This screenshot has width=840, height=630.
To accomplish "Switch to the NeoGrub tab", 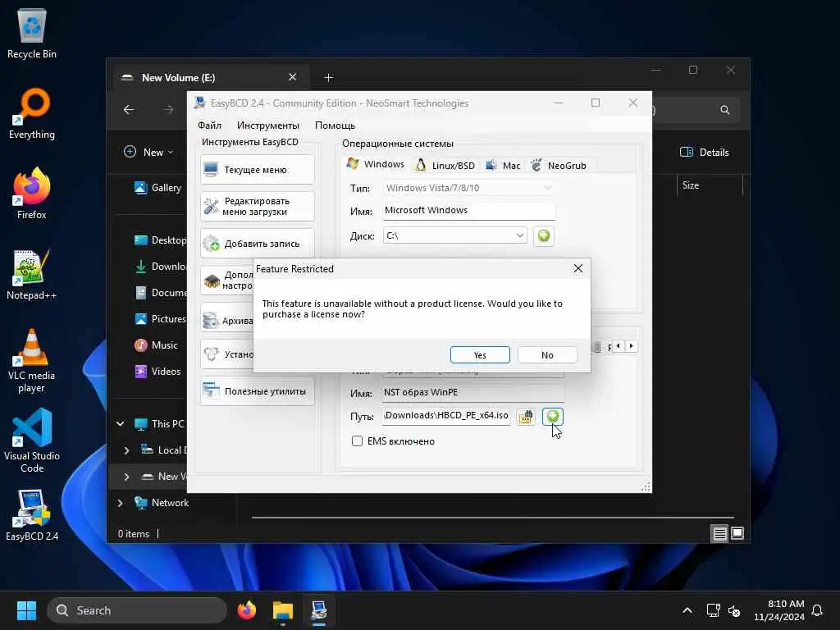I will [558, 165].
